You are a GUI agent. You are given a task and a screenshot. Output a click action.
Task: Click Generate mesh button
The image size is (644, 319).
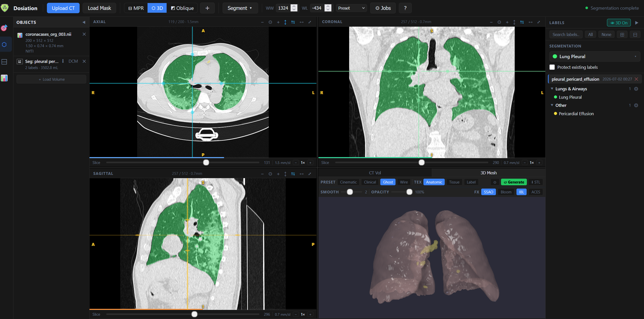(x=514, y=182)
